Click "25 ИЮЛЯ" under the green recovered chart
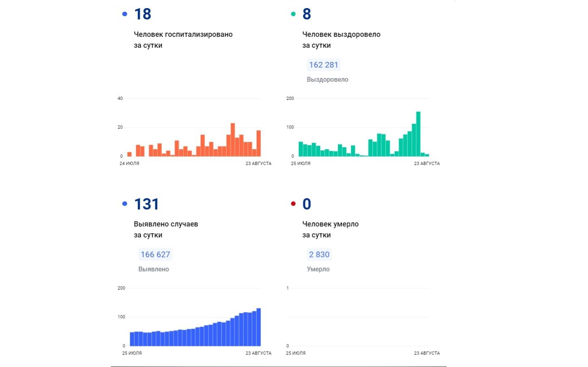This screenshot has height=367, width=588. (301, 163)
